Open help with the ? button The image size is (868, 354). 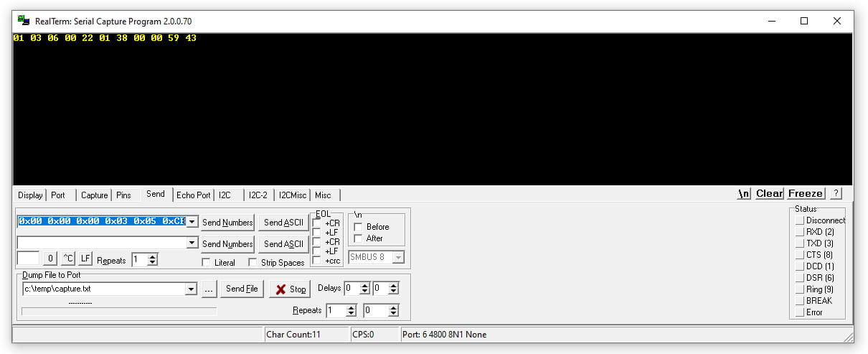click(x=836, y=193)
